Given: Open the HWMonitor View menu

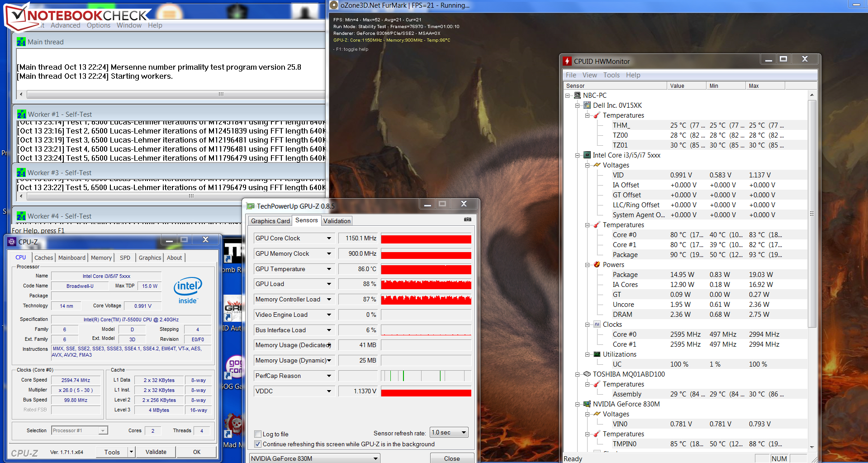Looking at the screenshot, I should [x=589, y=75].
